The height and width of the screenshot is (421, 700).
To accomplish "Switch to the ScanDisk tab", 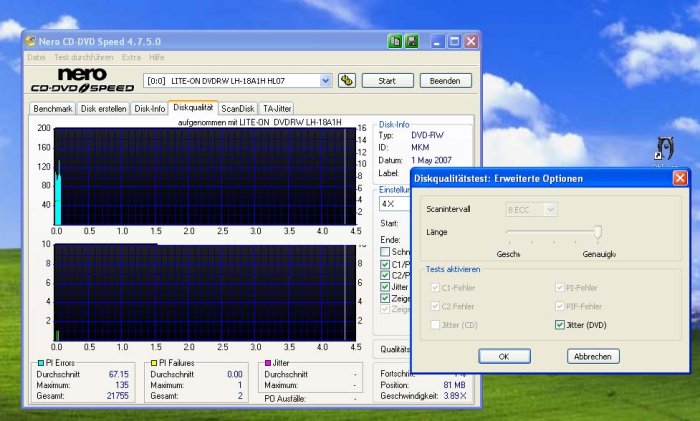I will coord(238,108).
